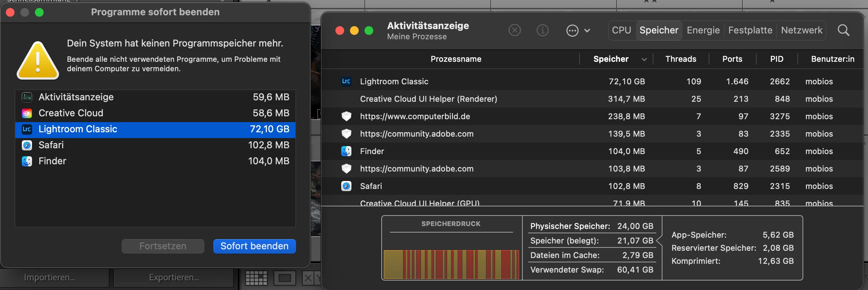The height and width of the screenshot is (290, 868).
Task: Click shield icon of community.adobe.com PID 2335
Action: 346,134
